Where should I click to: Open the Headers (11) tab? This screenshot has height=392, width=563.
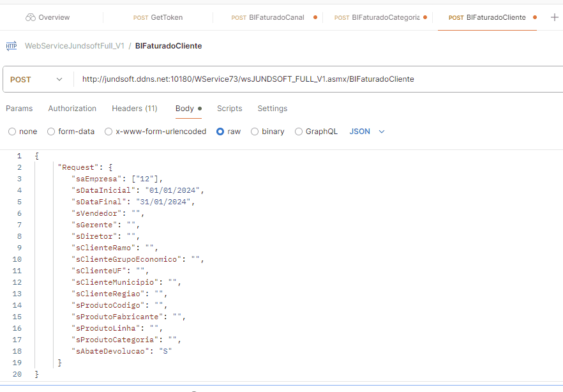[x=134, y=109]
